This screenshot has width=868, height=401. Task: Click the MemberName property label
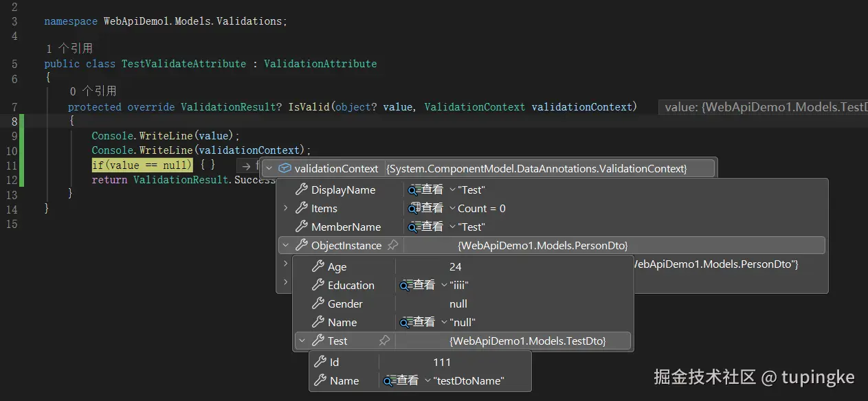346,227
